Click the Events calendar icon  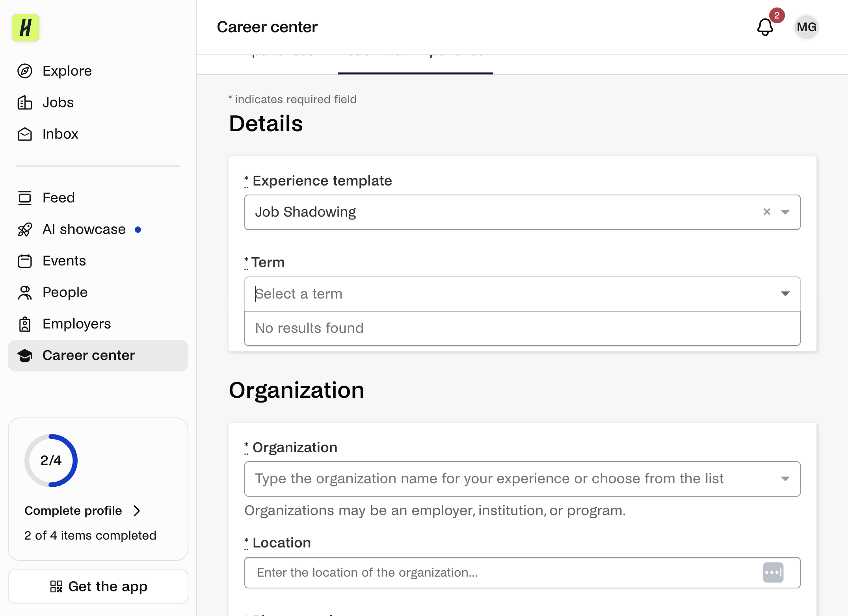tap(25, 261)
